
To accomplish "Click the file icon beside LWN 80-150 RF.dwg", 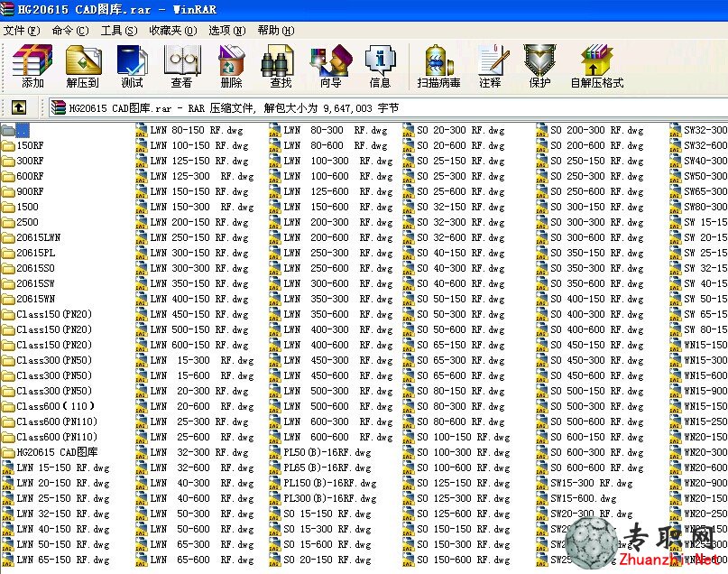I will [x=142, y=131].
